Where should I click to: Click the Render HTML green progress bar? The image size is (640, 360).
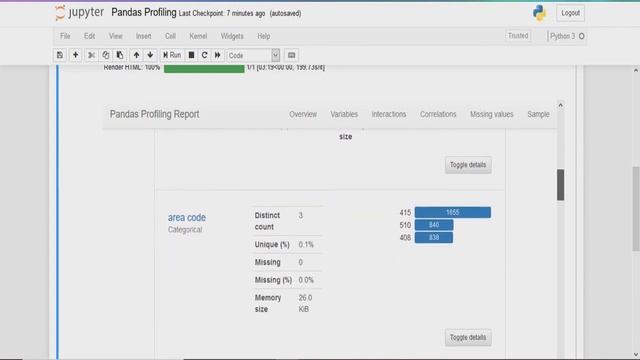pyautogui.click(x=204, y=69)
